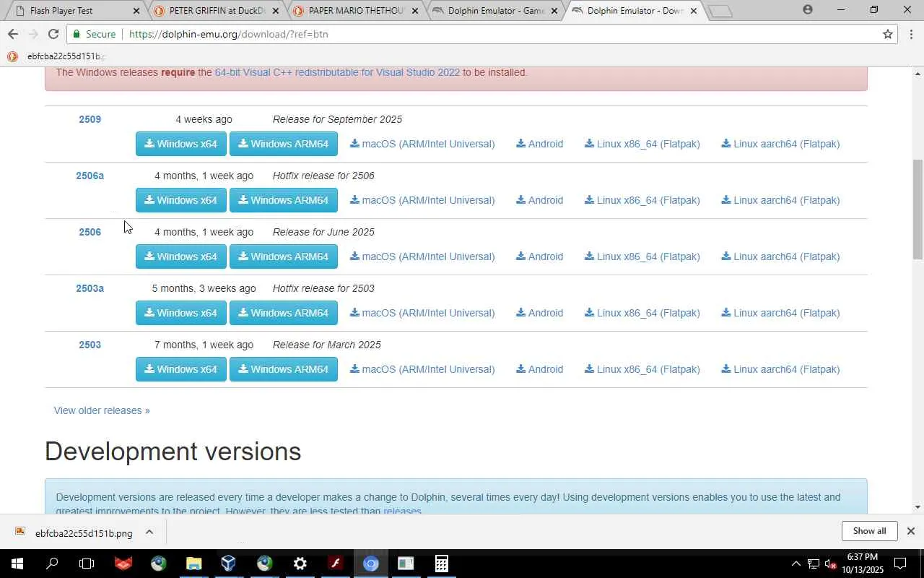Open the Windows Start menu

17,564
